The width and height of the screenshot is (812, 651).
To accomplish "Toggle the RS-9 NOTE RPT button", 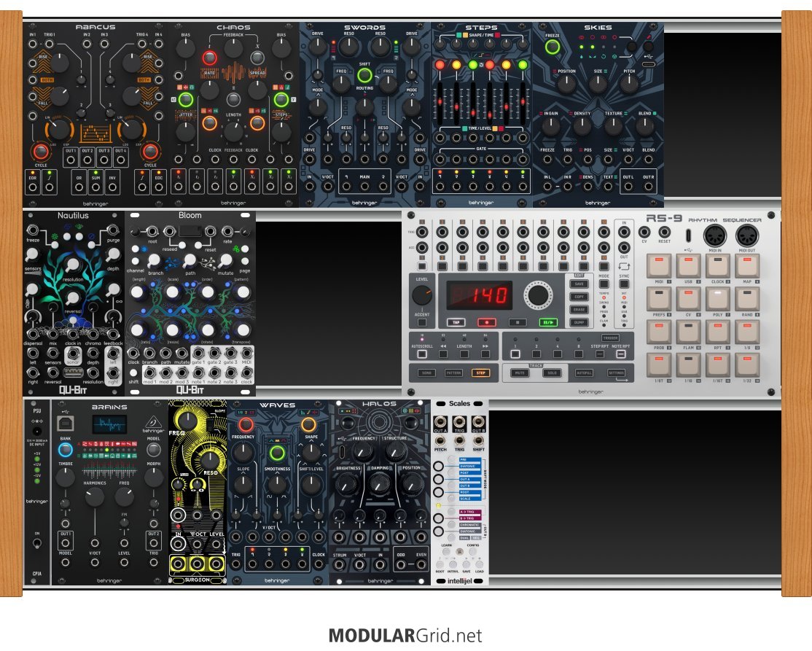I will (620, 354).
